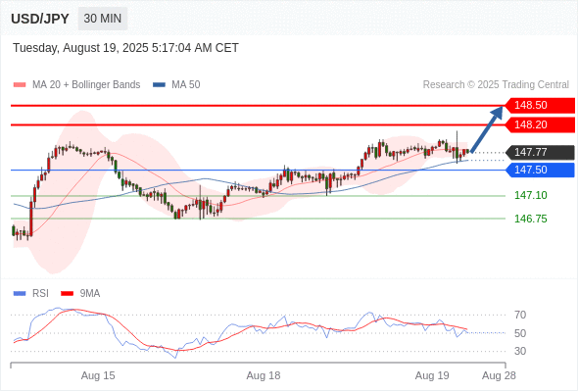Click the blue upward forecast arrow

click(x=487, y=129)
